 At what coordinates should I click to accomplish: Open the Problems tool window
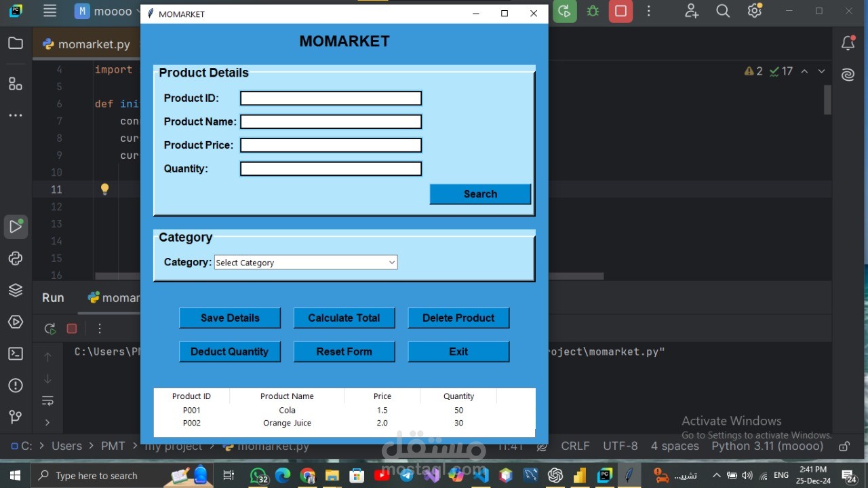(x=16, y=385)
